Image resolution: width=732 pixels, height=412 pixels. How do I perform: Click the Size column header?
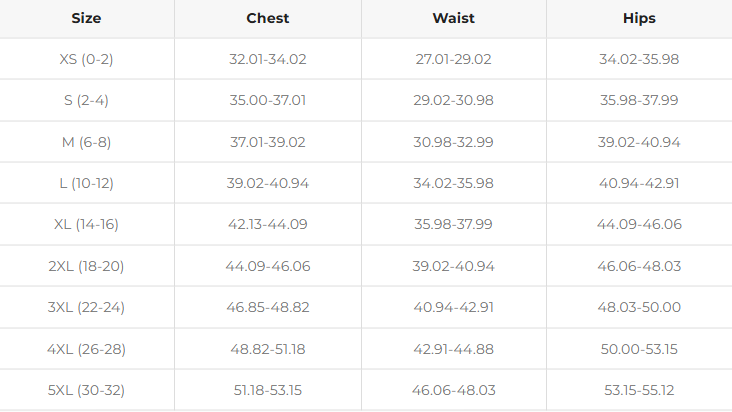click(86, 18)
